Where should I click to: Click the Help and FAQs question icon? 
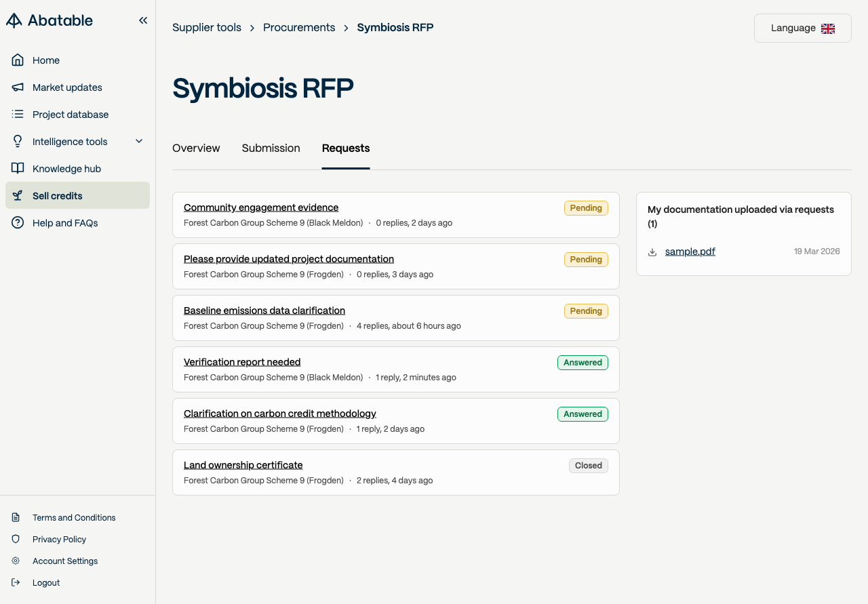(x=18, y=223)
